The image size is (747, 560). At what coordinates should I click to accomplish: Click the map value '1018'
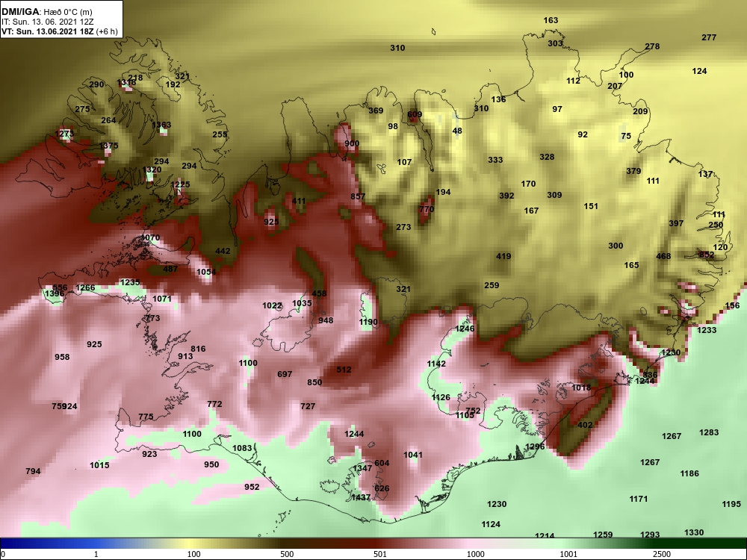click(x=581, y=388)
